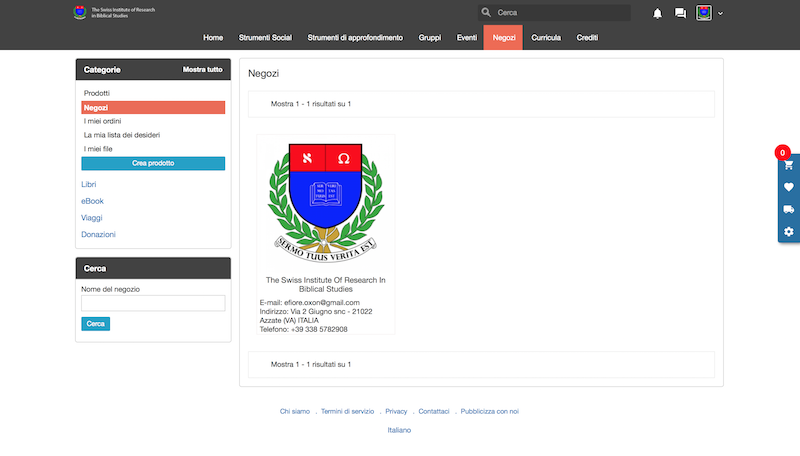Click the blue Cerca button

[95, 324]
